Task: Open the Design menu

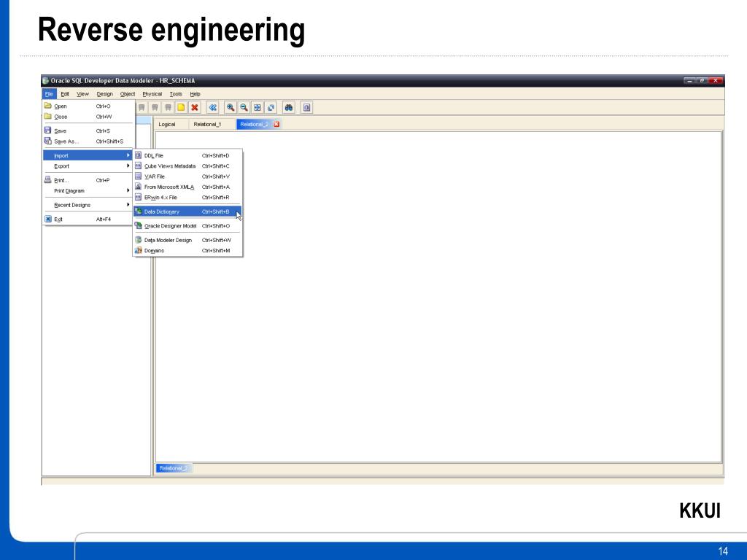Action: tap(105, 94)
